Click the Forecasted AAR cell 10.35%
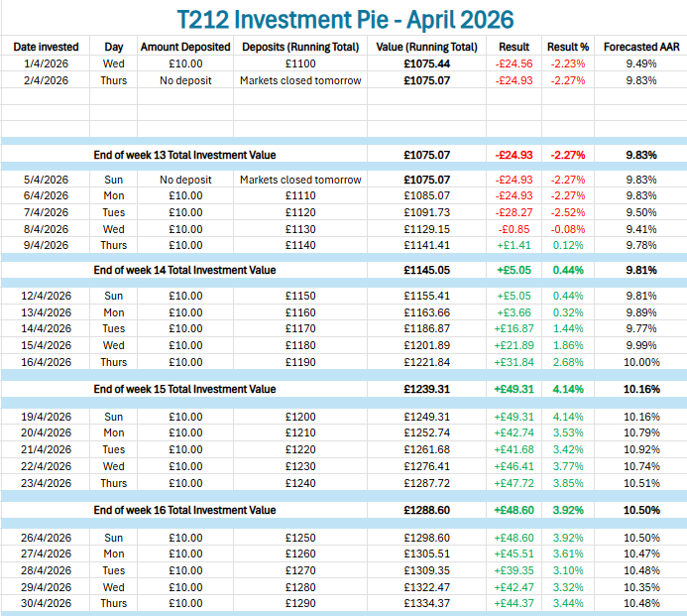 [x=641, y=587]
